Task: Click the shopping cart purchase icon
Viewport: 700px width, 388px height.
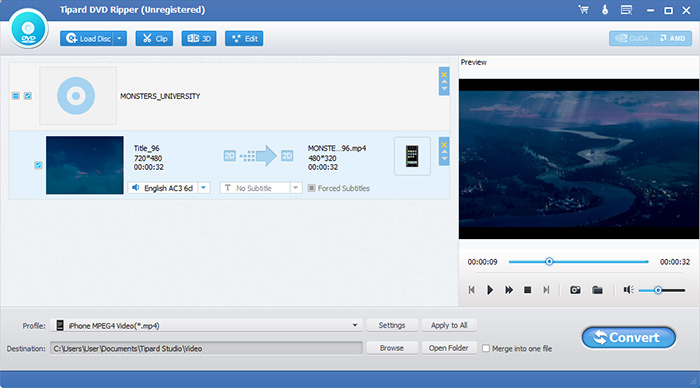Action: click(x=583, y=10)
